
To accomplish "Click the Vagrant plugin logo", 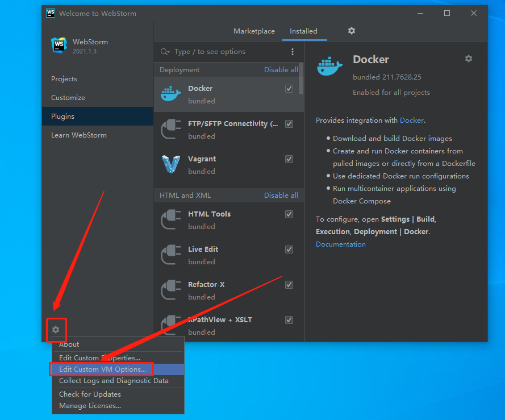I will coord(170,164).
